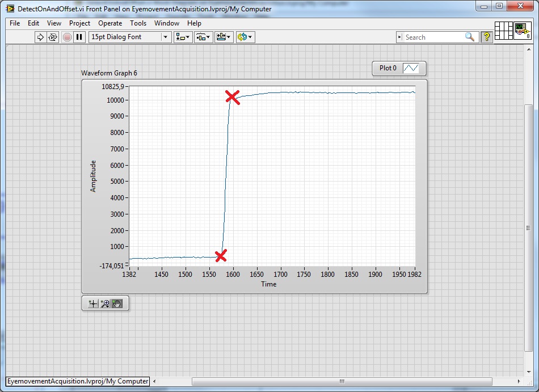Open the Align Objects dropdown

[x=183, y=37]
